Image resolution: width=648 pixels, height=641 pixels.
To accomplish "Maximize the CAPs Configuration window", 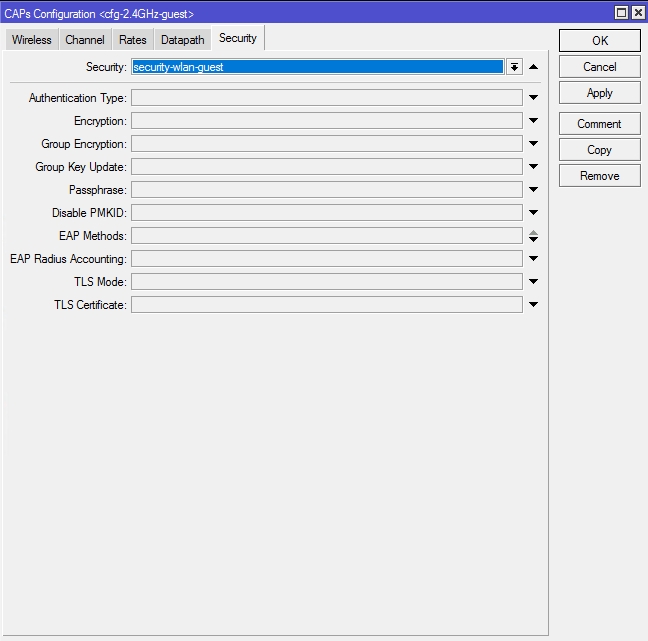I will pos(621,13).
